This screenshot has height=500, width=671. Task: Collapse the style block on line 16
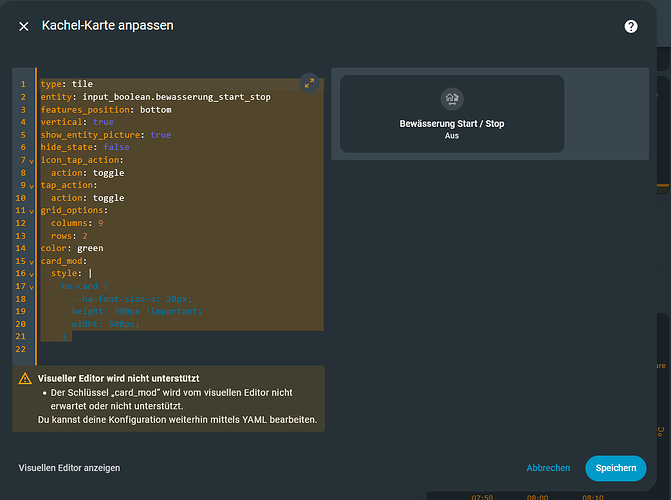[x=32, y=273]
